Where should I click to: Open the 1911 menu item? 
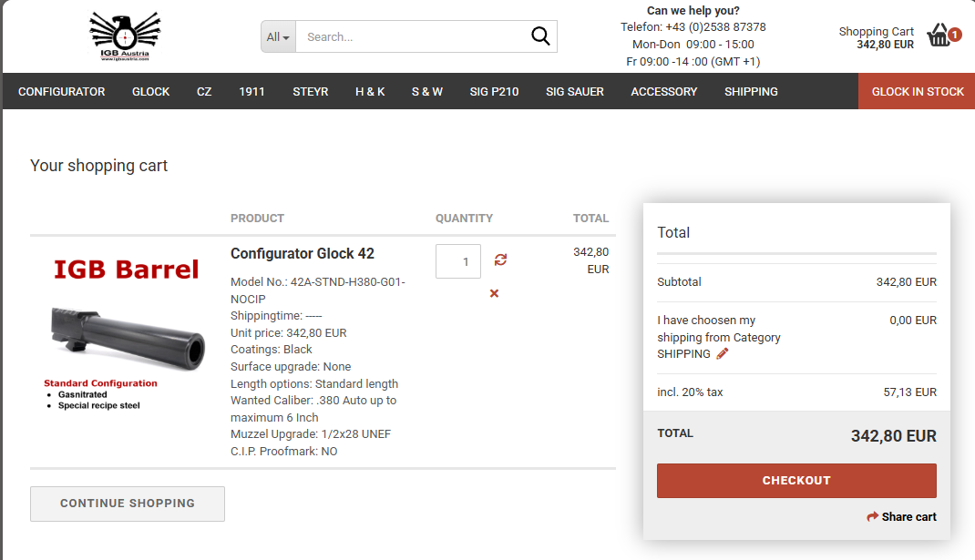pos(251,91)
